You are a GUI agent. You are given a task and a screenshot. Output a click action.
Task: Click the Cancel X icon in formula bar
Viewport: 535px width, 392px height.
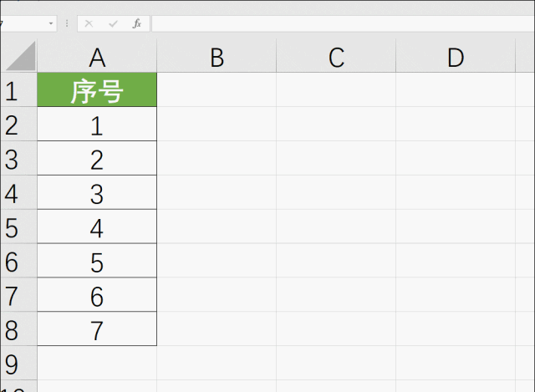click(89, 23)
